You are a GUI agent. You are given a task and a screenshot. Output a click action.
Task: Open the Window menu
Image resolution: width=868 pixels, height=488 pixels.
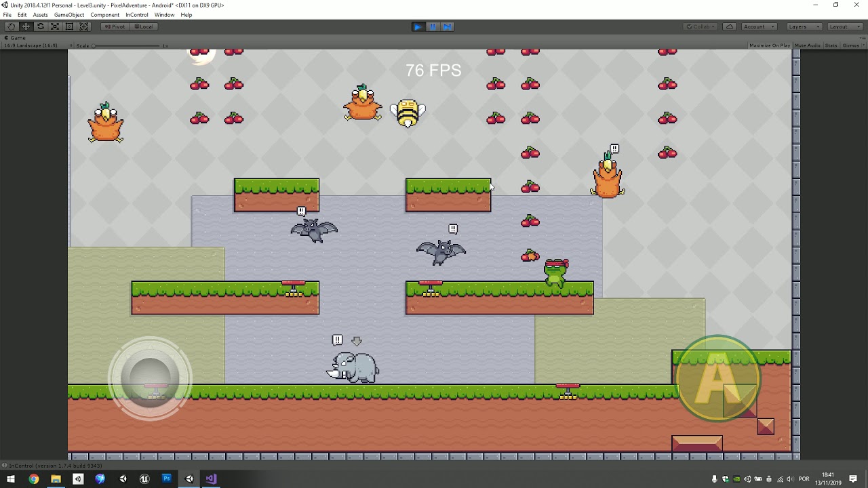tap(164, 15)
